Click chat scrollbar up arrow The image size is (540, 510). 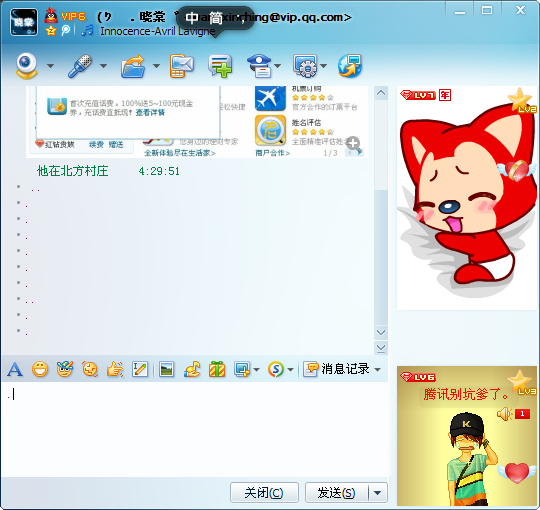(x=381, y=93)
